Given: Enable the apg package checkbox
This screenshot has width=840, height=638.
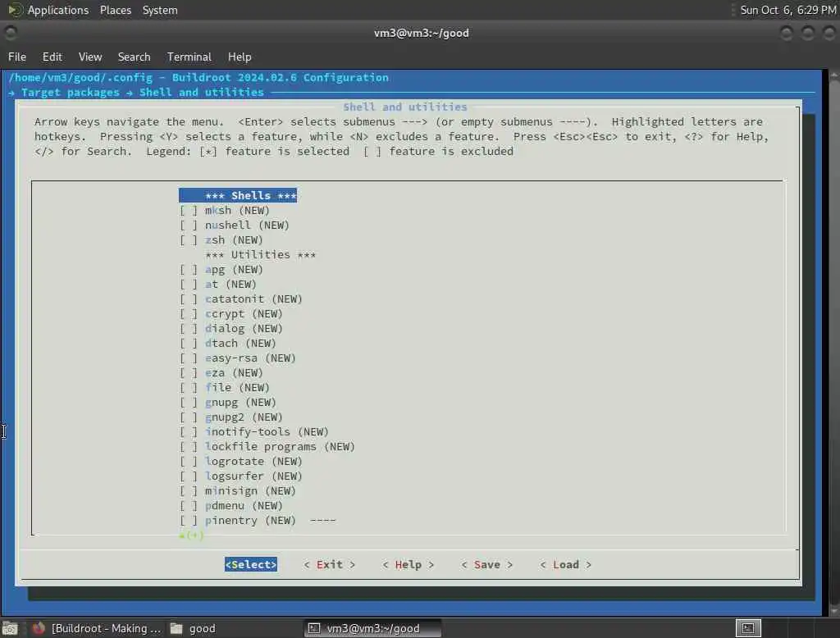Looking at the screenshot, I should click(x=188, y=270).
